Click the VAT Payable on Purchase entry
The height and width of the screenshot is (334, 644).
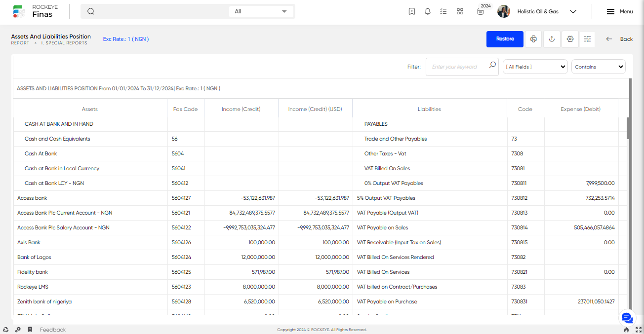pos(387,302)
